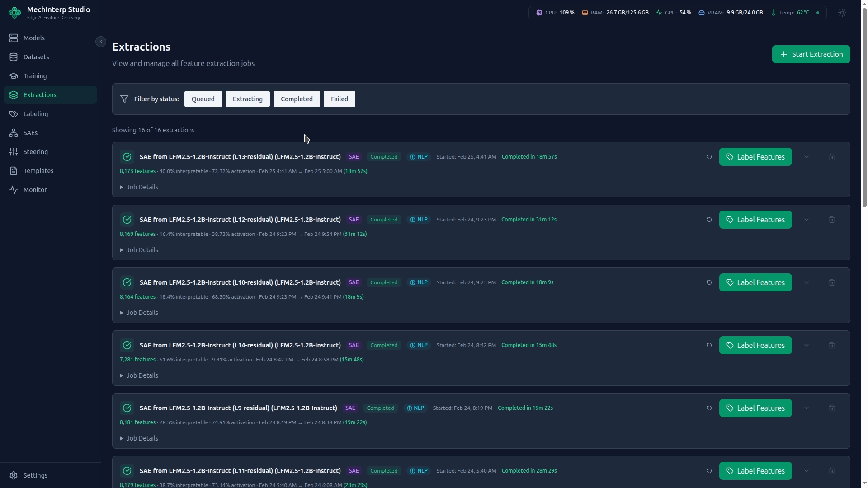Click the filter funnel icon
Screen dimensions: 868x488
pyautogui.click(x=124, y=99)
